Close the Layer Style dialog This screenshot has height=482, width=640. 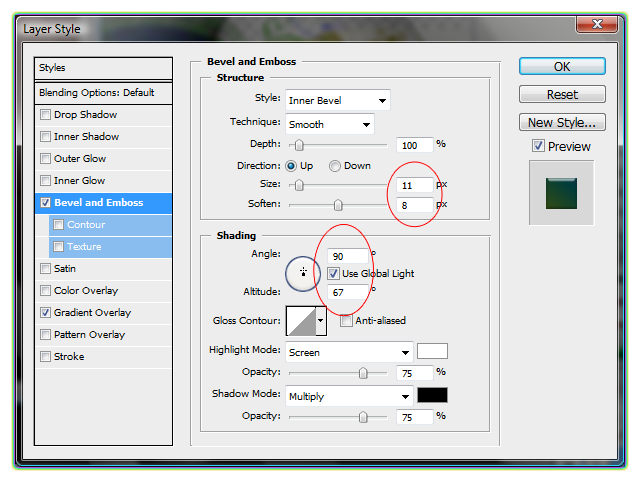coord(597,24)
